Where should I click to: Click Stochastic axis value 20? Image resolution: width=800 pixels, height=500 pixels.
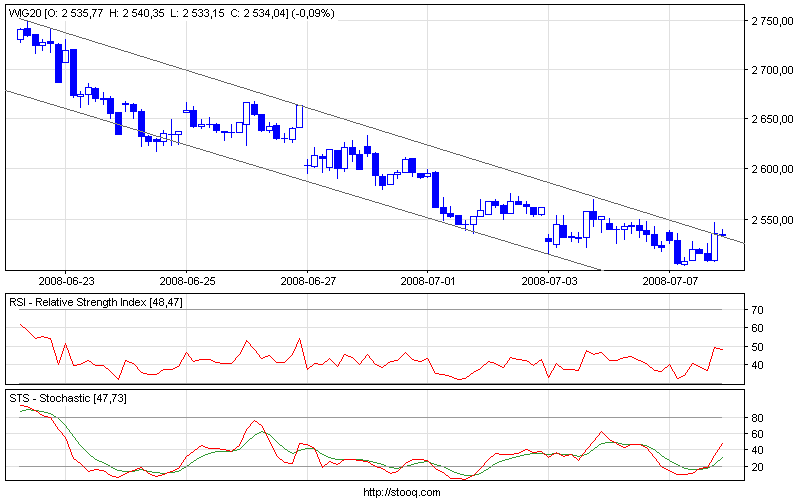757,467
